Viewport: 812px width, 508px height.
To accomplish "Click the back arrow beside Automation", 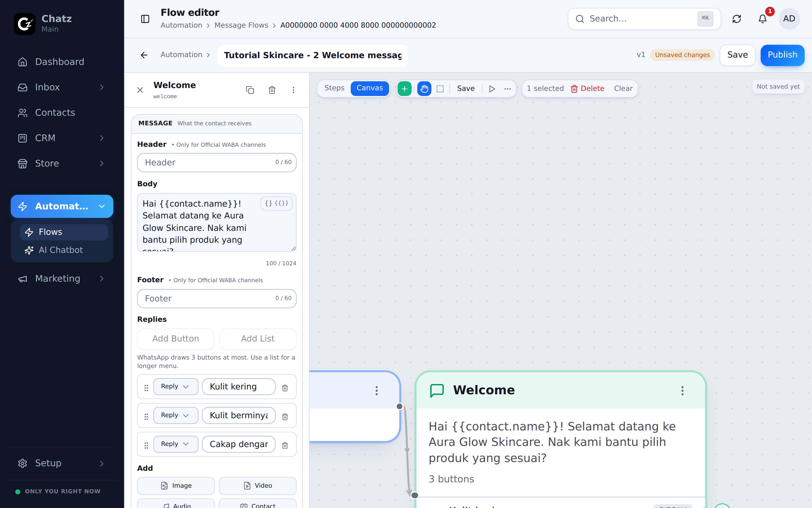I will [144, 55].
